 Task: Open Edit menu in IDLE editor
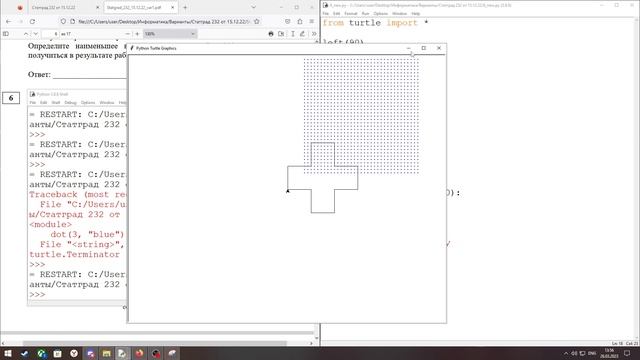(x=336, y=13)
